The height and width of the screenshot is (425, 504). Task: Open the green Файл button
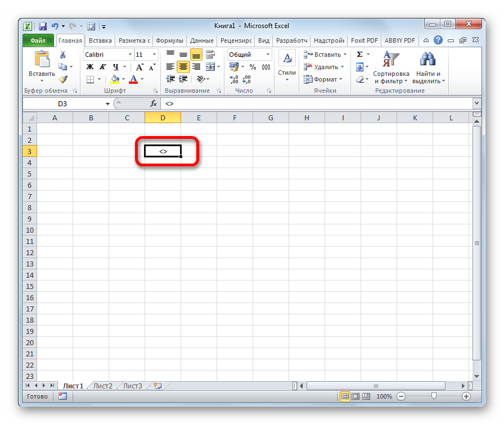[38, 40]
